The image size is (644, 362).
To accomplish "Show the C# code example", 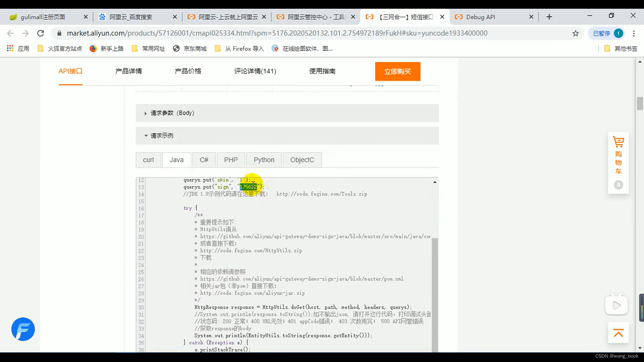I will [204, 160].
